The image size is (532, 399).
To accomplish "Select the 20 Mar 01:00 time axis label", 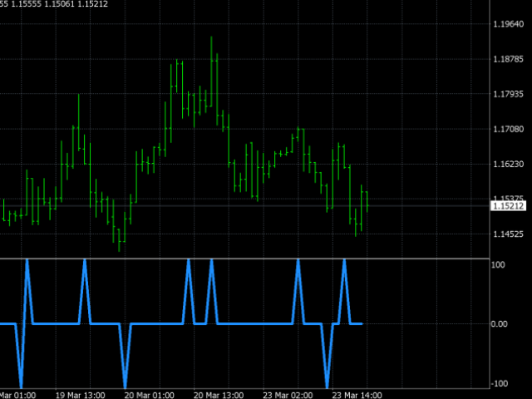I will [150, 396].
